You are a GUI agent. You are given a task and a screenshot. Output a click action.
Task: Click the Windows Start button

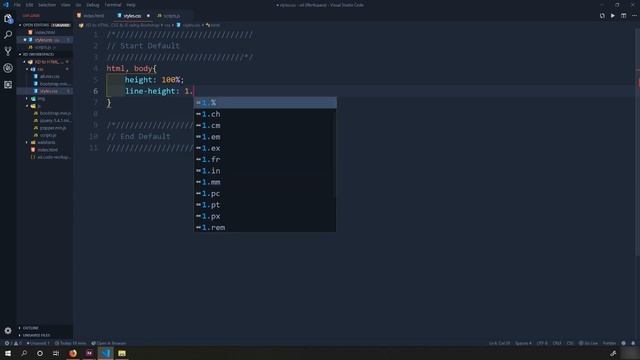[x=8, y=353]
